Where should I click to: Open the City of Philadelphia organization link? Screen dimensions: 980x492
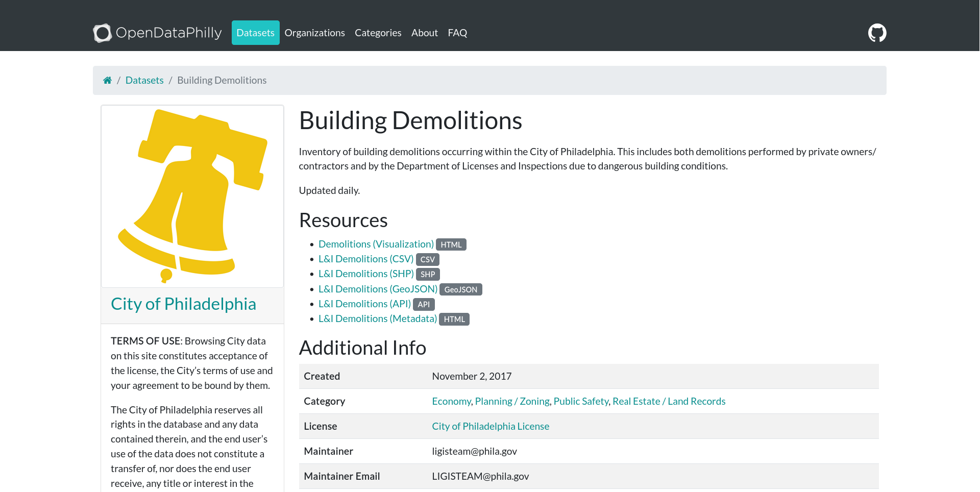(183, 304)
